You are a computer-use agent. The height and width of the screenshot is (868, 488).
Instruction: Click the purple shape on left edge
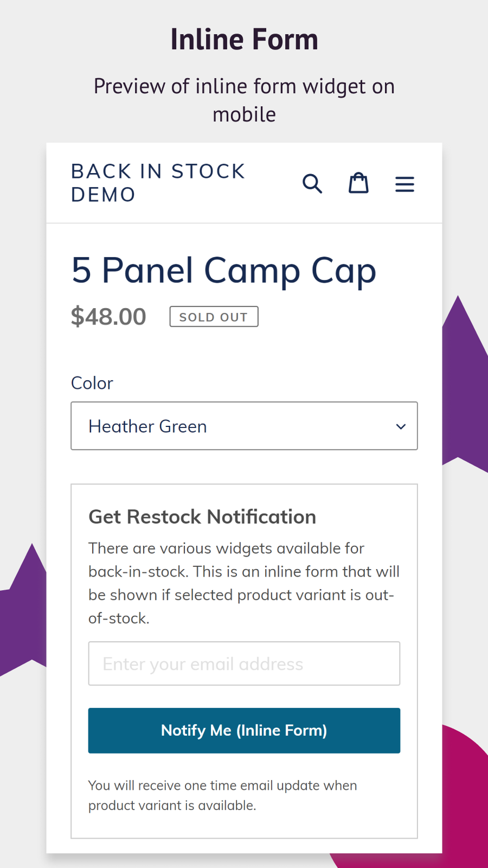pos(24,613)
